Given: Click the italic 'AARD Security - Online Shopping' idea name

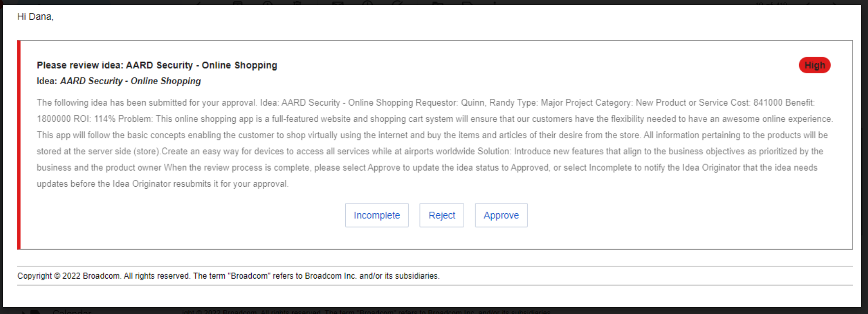Looking at the screenshot, I should tap(130, 81).
